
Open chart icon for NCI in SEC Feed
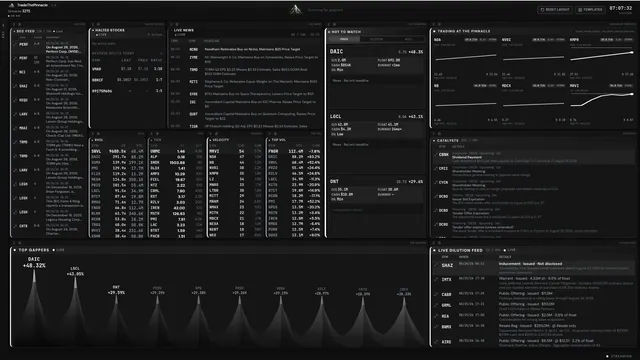tap(15, 72)
